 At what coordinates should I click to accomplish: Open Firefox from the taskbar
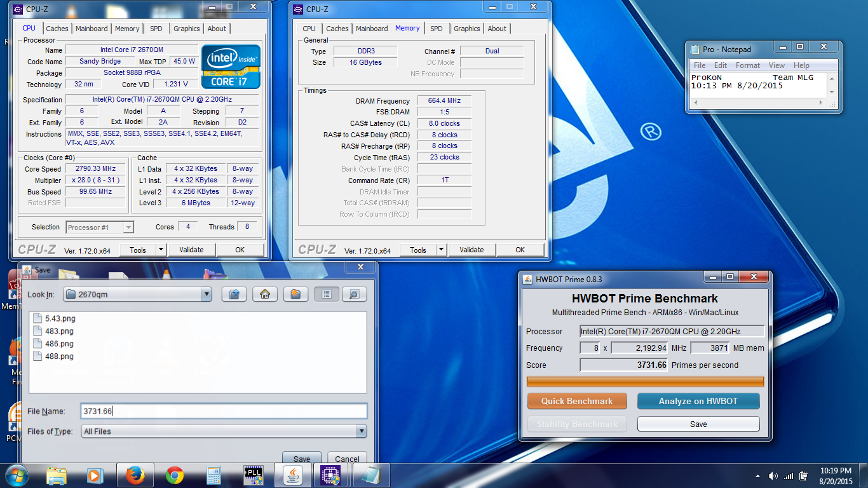tap(135, 475)
